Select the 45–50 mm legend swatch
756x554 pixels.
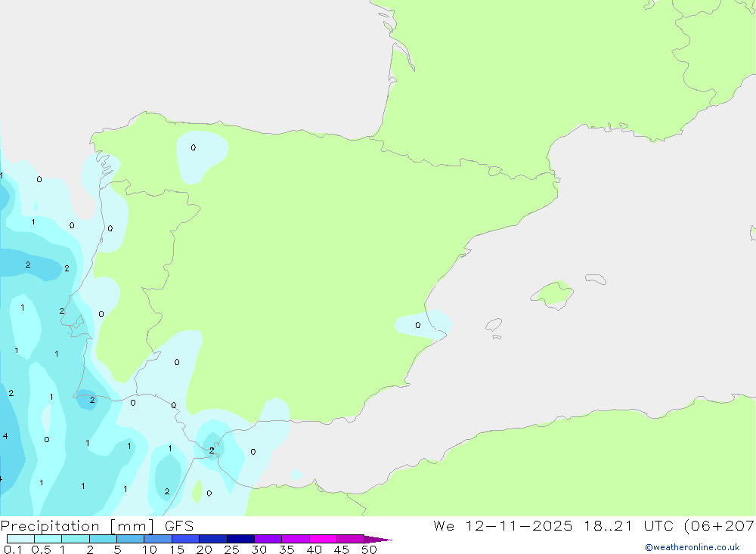(351, 539)
